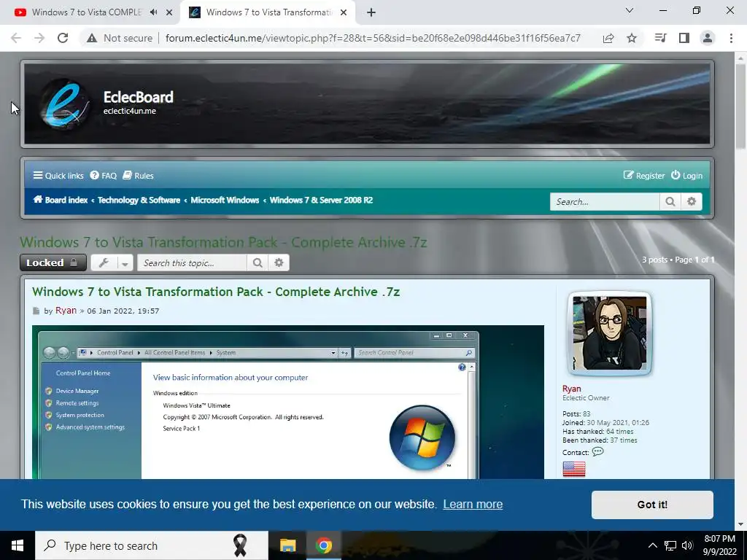Open the Rules page
Viewport: 747px width, 560px height.
[138, 176]
